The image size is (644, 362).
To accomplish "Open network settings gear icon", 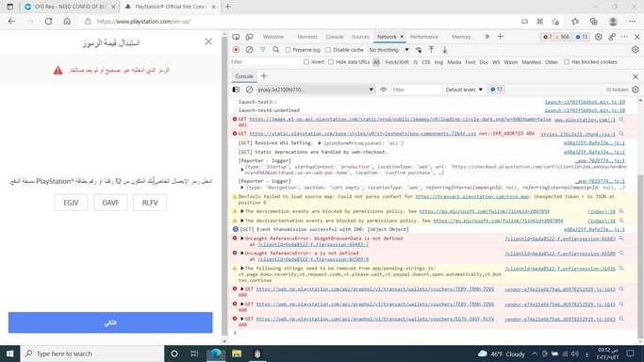I will (636, 50).
